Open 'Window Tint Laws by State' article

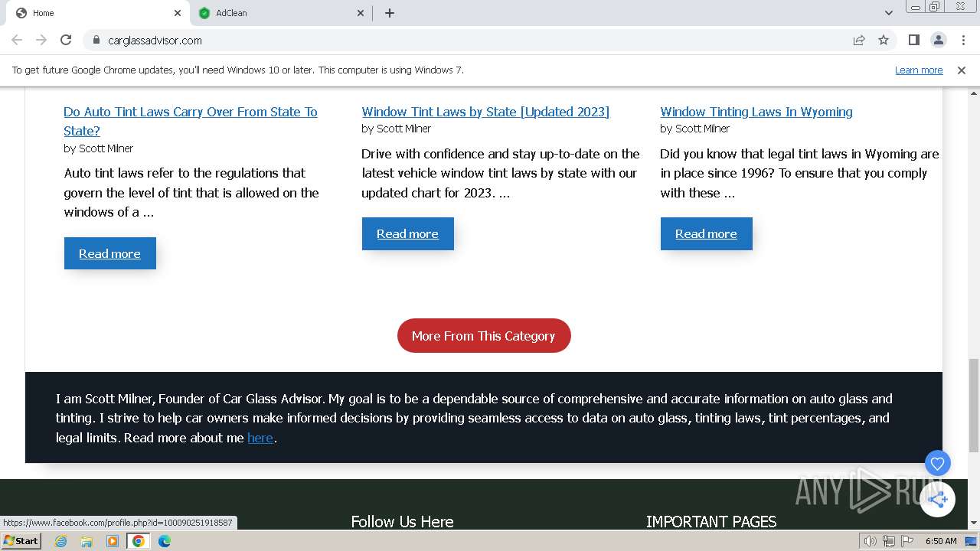(x=485, y=112)
